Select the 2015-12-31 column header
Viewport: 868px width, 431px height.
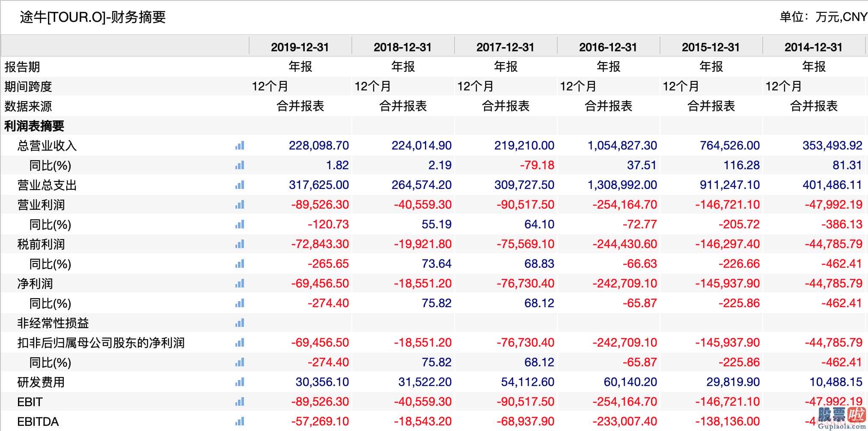pyautogui.click(x=710, y=47)
